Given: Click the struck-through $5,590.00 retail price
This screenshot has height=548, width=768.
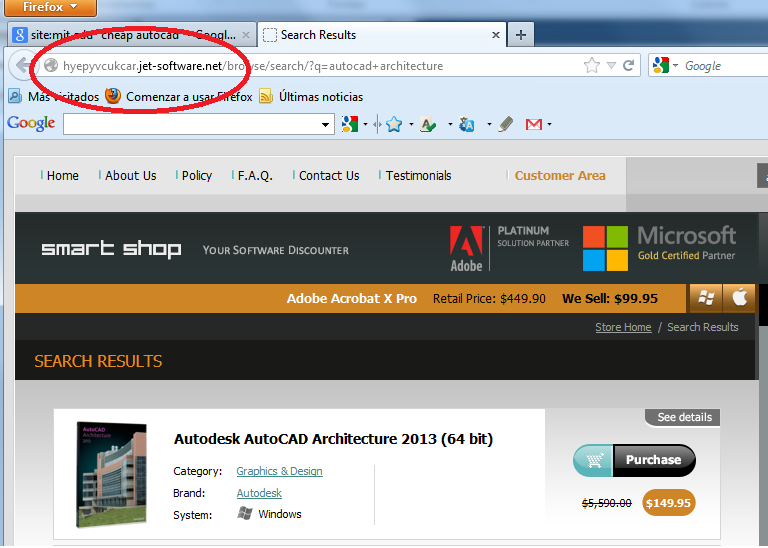Looking at the screenshot, I should (x=606, y=503).
